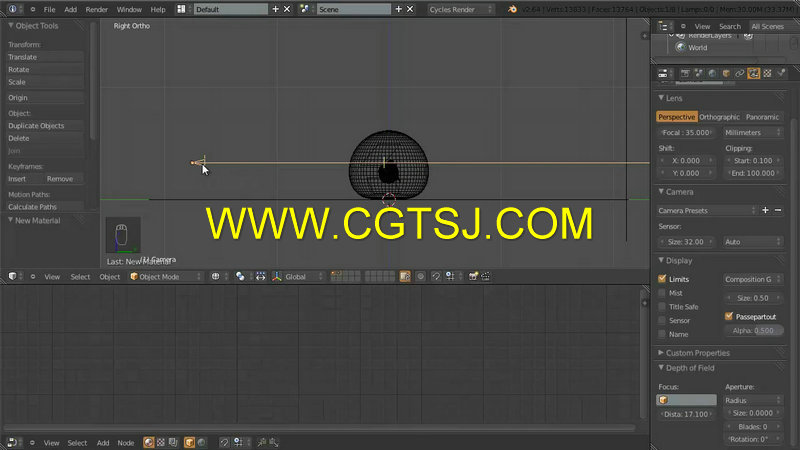Toggle the Passepartout checkbox
Screen dimensions: 800x450
point(729,316)
